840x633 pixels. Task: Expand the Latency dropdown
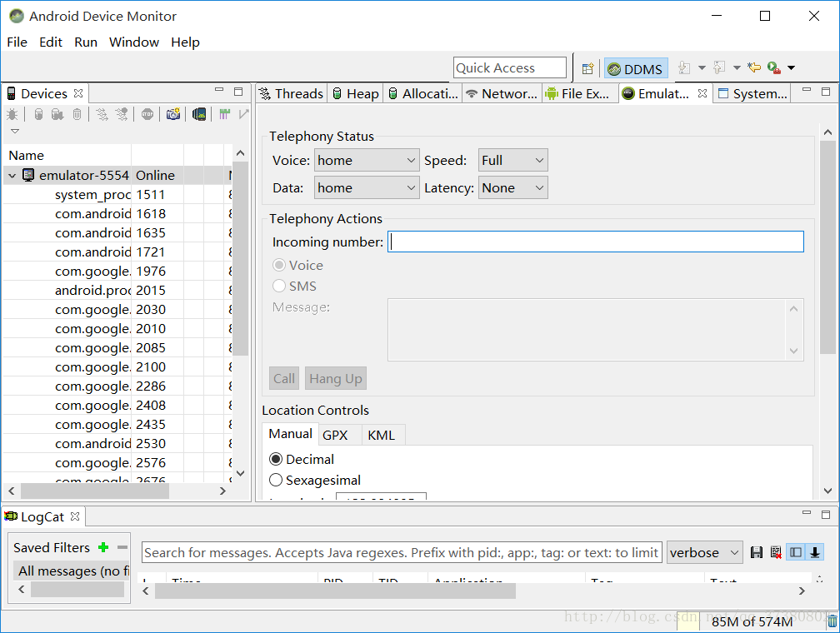pyautogui.click(x=512, y=188)
